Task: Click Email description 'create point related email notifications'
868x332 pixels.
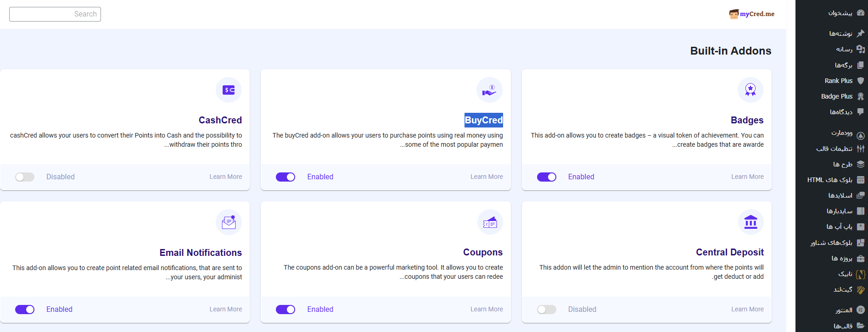Action: 127,272
